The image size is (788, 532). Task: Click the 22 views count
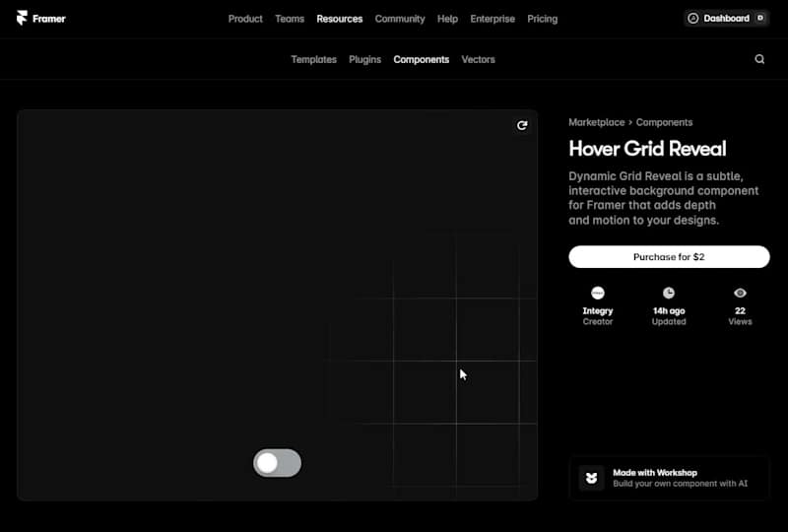click(x=740, y=310)
